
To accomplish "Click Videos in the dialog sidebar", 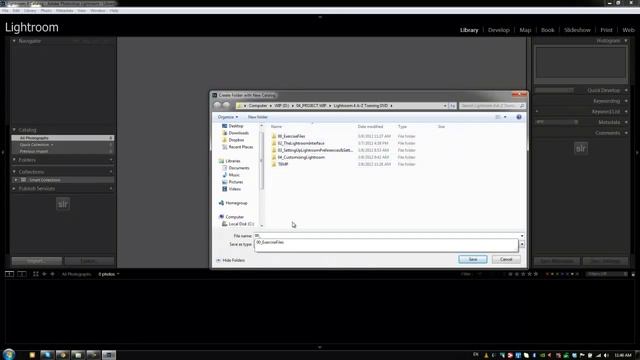I will pyautogui.click(x=234, y=189).
